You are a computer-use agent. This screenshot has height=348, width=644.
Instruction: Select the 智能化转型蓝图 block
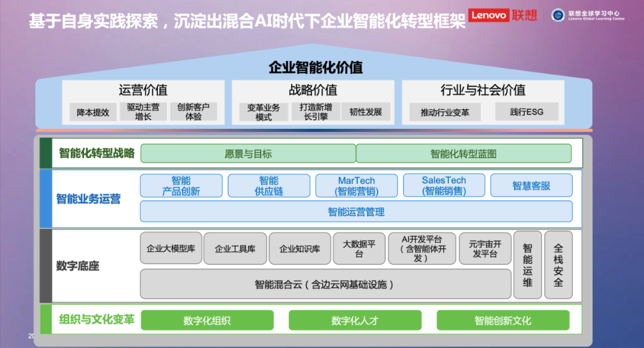tap(463, 153)
